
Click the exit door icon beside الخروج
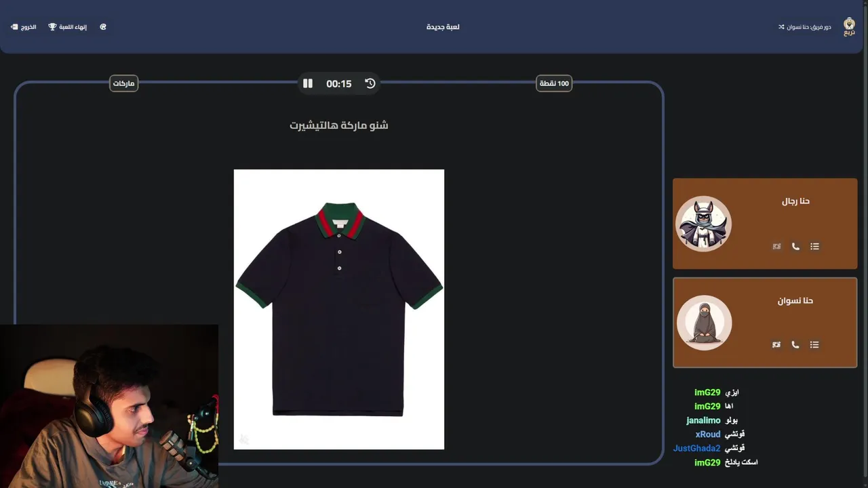(x=14, y=27)
